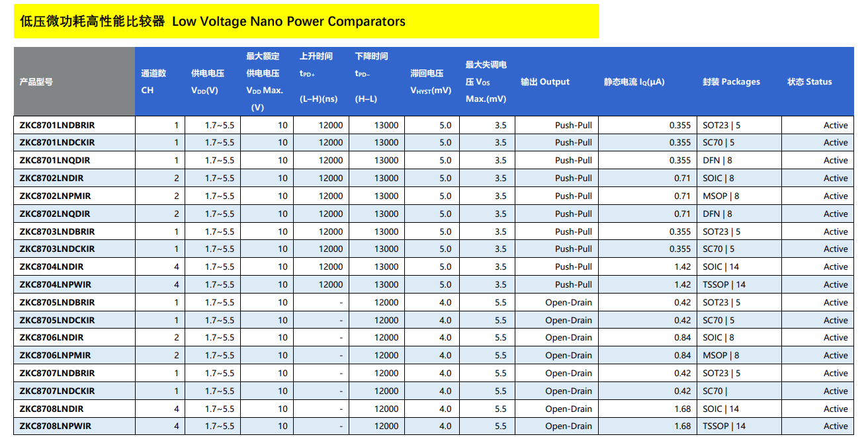This screenshot has height=437, width=868.
Task: Select 'TSSOP | 14' in ZKC8704LNPWIR row
Action: pyautogui.click(x=724, y=285)
